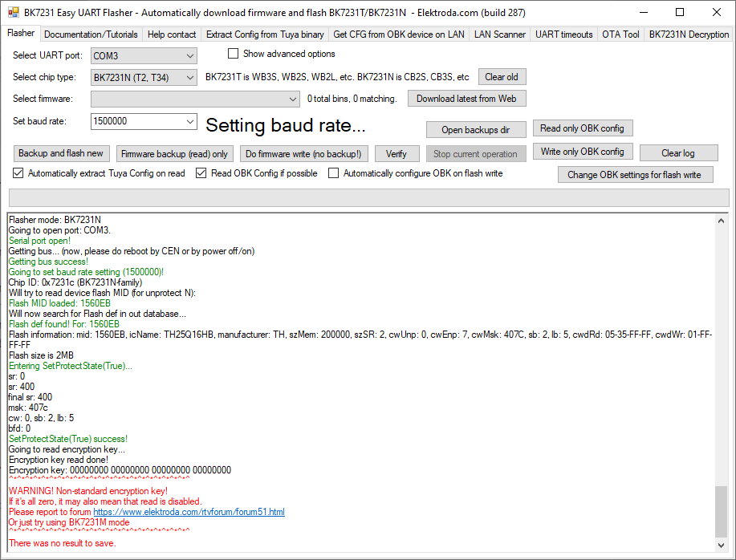Click Stop current operation button
The image size is (736, 560).
(x=476, y=154)
